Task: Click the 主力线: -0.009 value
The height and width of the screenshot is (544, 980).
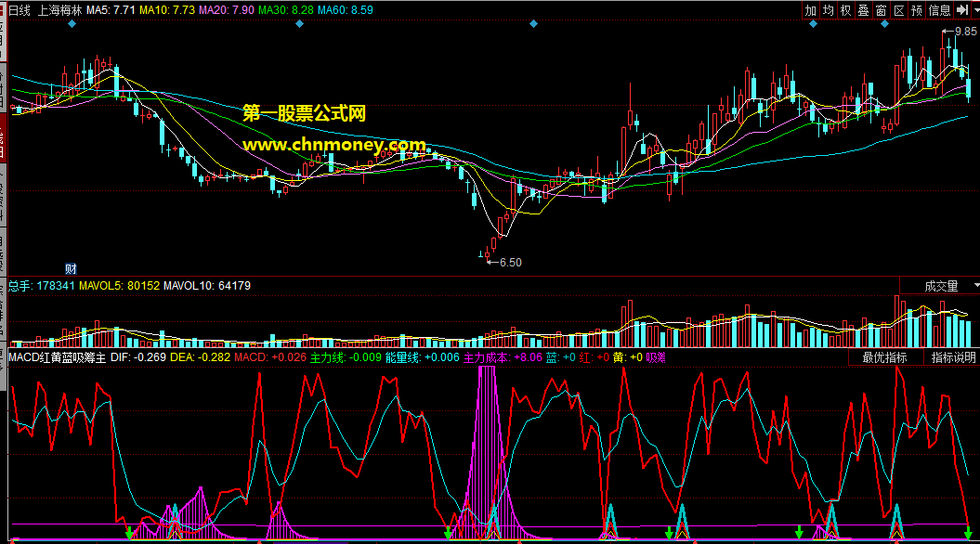Action: click(346, 357)
